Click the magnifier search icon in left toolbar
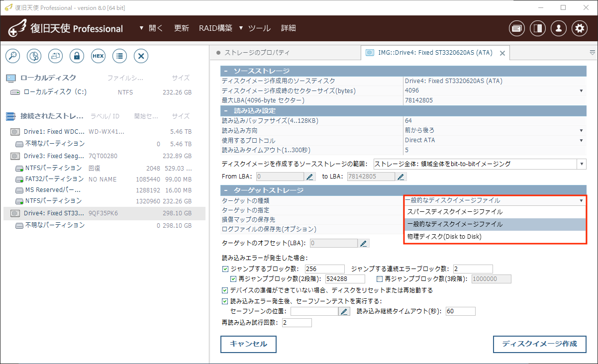Screen dimensions: 598x364 12,56
